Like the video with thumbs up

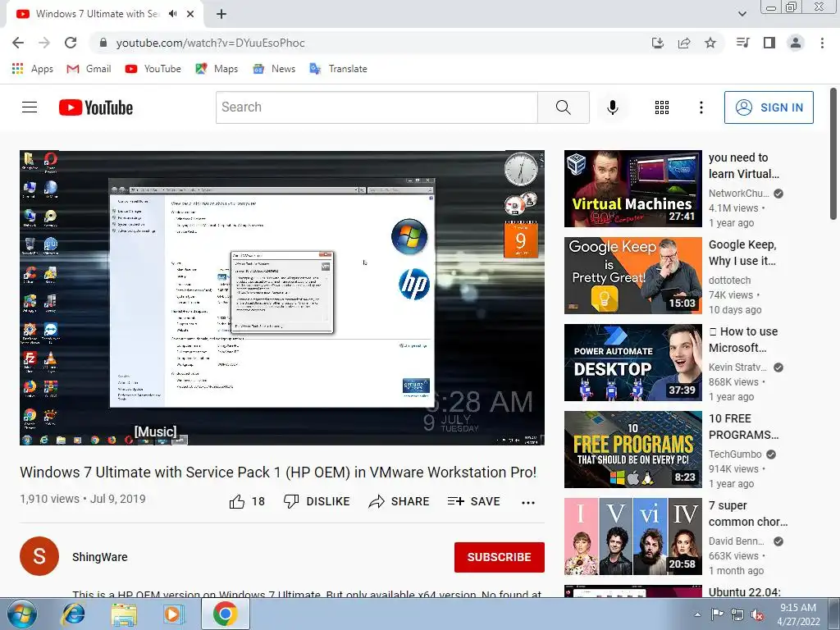(x=247, y=501)
